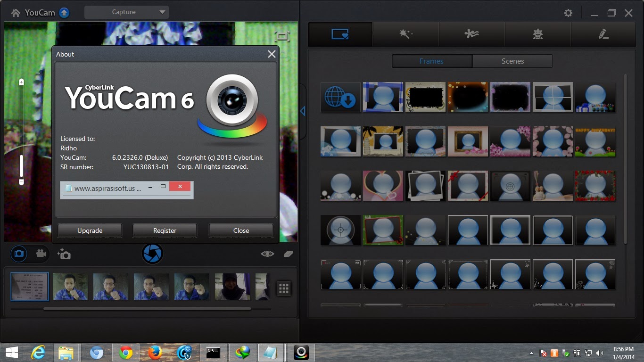Click the eraser clear effects icon

pyautogui.click(x=288, y=254)
